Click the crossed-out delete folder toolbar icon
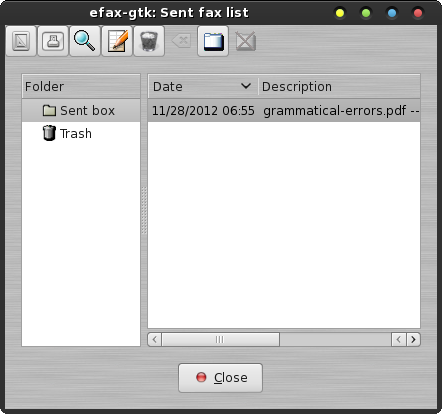The height and width of the screenshot is (414, 442). [246, 41]
